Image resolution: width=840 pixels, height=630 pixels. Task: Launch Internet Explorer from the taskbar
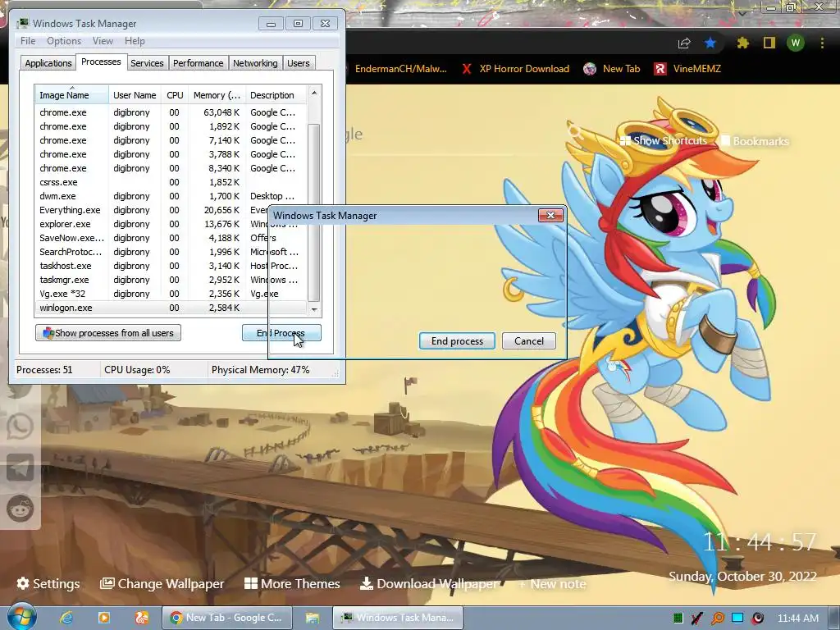[66, 618]
